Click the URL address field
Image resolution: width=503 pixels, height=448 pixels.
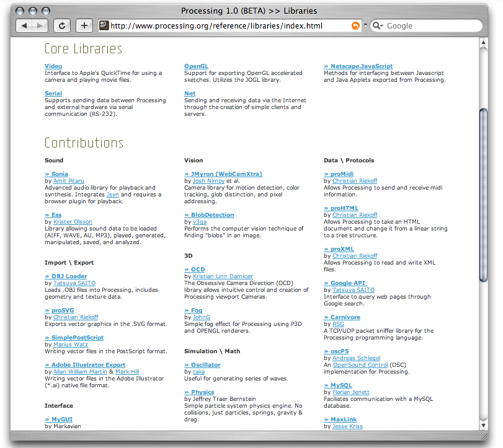pos(223,26)
